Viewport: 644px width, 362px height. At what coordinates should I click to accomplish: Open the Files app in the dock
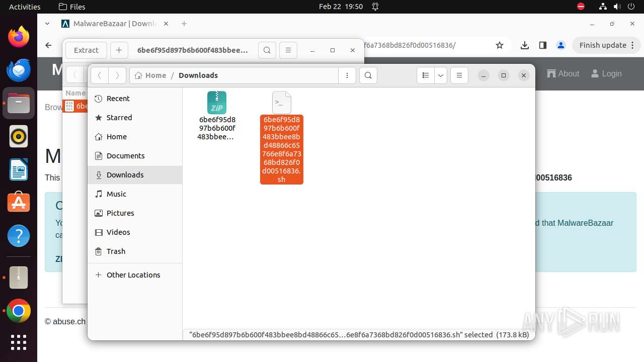[19, 103]
